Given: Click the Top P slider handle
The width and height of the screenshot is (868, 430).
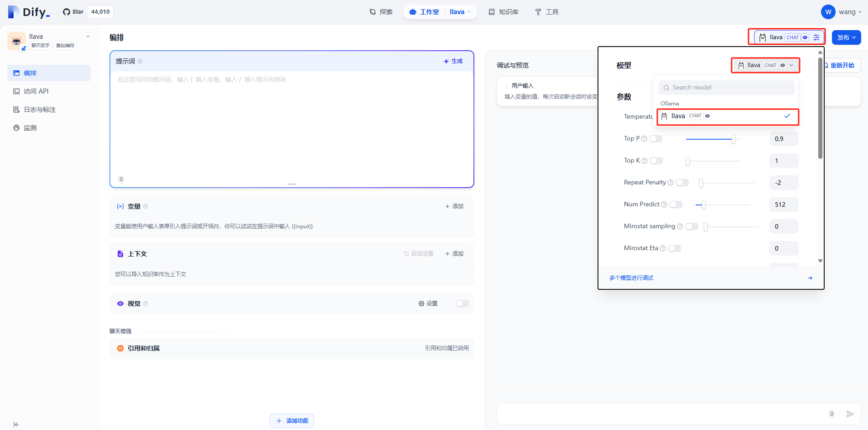Looking at the screenshot, I should coord(733,139).
